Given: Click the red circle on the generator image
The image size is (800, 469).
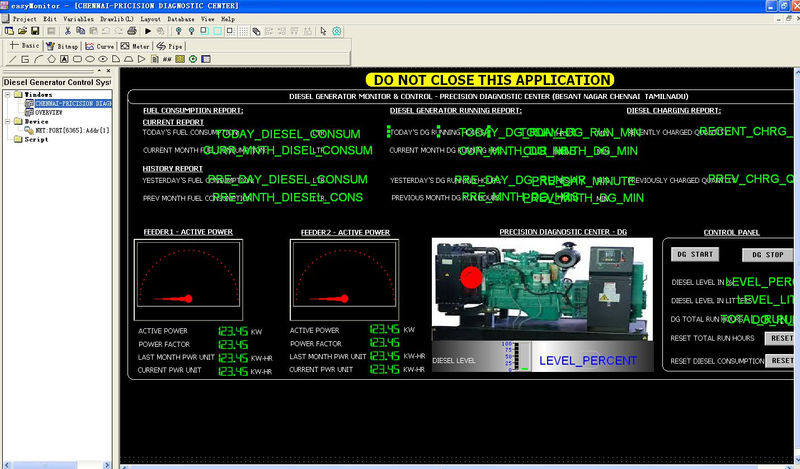Looking at the screenshot, I should coord(471,278).
